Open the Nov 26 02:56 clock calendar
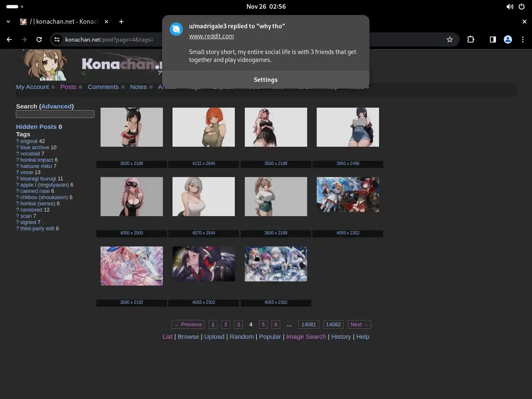Image resolution: width=532 pixels, height=399 pixels. tap(266, 7)
